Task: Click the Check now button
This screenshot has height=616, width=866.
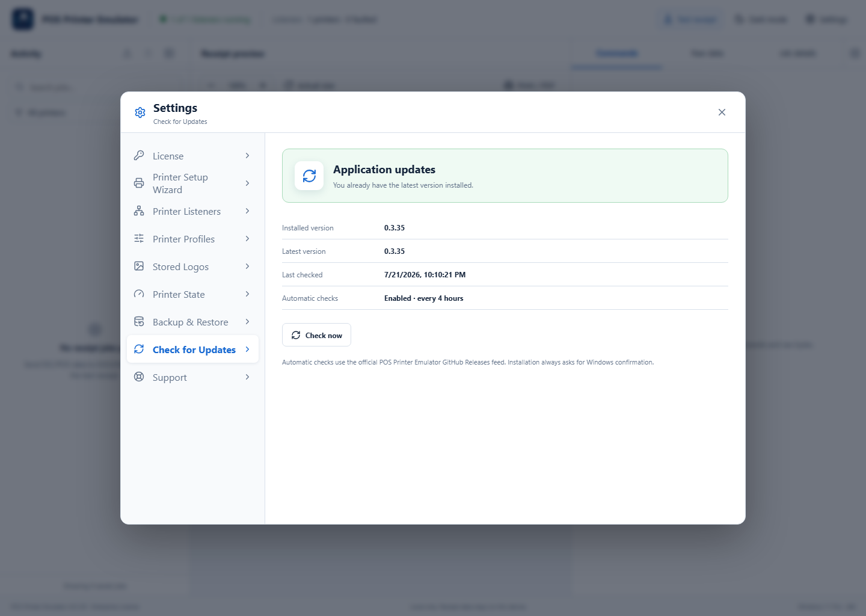Action: click(x=316, y=335)
